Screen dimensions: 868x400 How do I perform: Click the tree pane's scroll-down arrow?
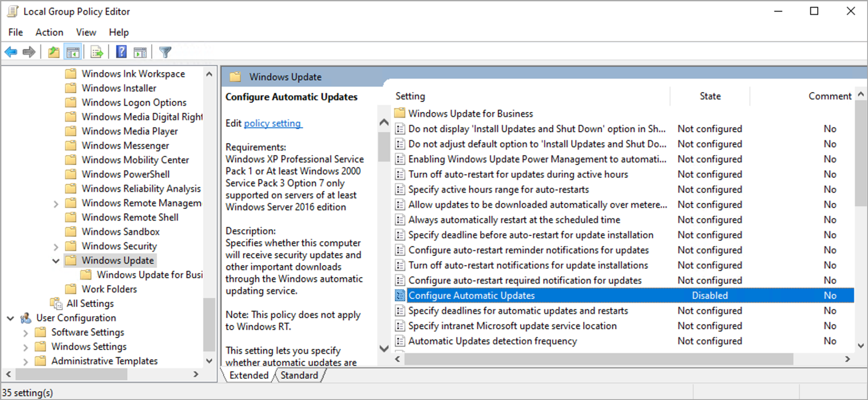[x=209, y=361]
